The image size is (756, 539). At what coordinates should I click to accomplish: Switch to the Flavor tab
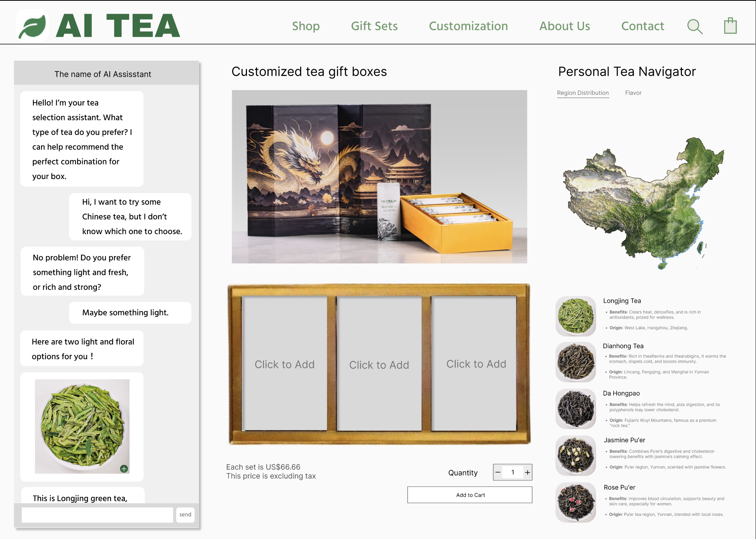(x=633, y=93)
